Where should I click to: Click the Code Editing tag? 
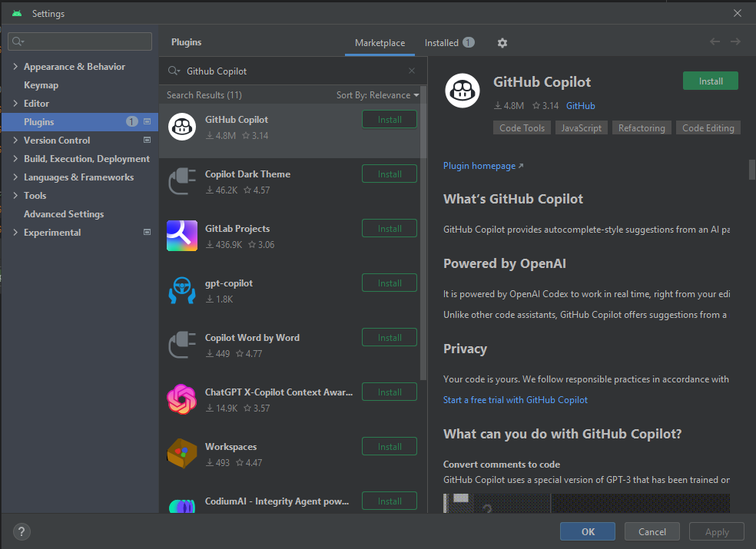point(708,127)
